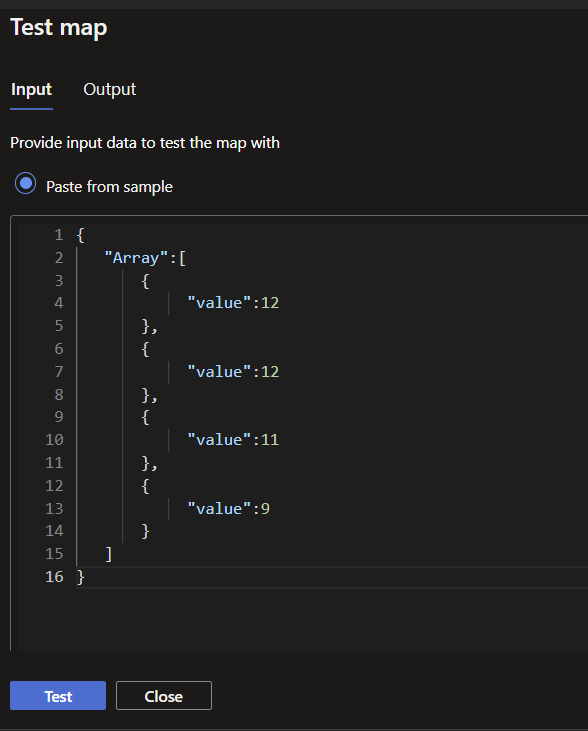Switch to the Input tab

coord(31,89)
